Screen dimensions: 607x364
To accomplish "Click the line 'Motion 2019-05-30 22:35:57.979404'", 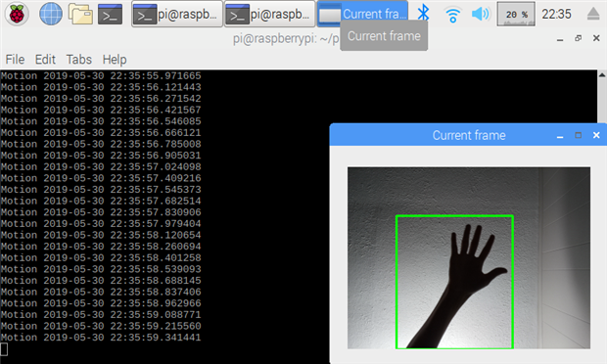I will 101,223.
